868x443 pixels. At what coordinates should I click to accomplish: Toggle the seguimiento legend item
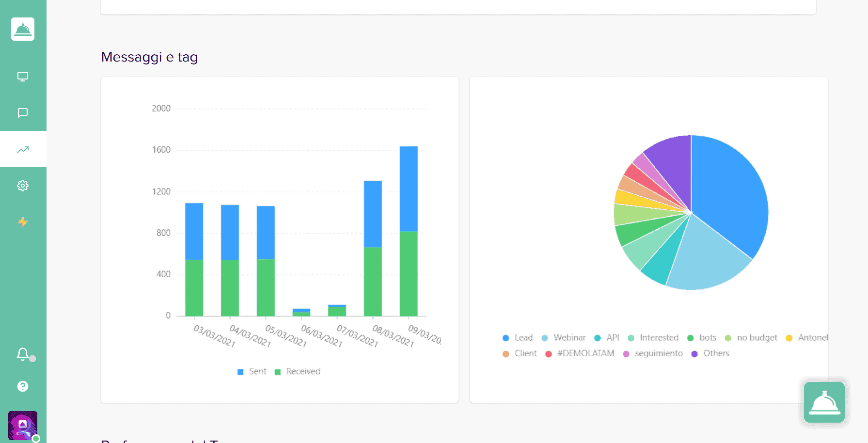[x=653, y=354]
